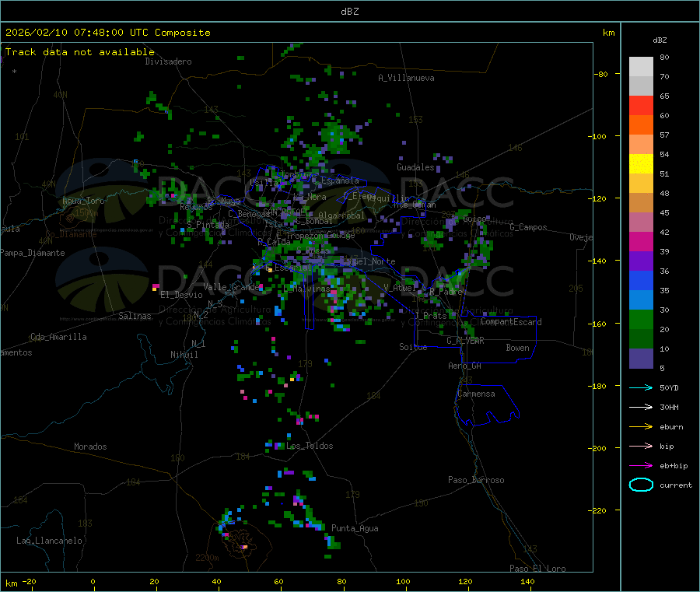The height and width of the screenshot is (592, 700).
Task: Click the 'A_Villanueva' map label
Action: pyautogui.click(x=406, y=78)
